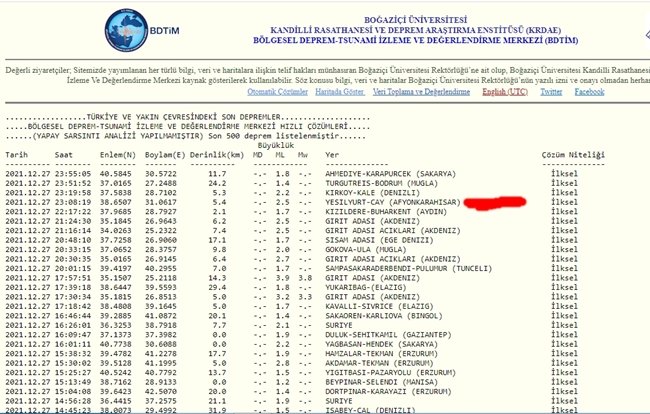650x414 pixels.
Task: Click longitude value 42.5070
Action: tap(161, 392)
